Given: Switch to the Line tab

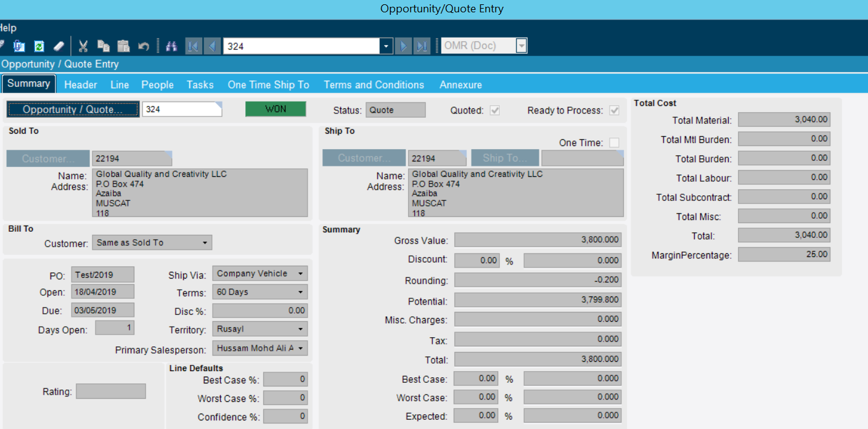Looking at the screenshot, I should (120, 84).
